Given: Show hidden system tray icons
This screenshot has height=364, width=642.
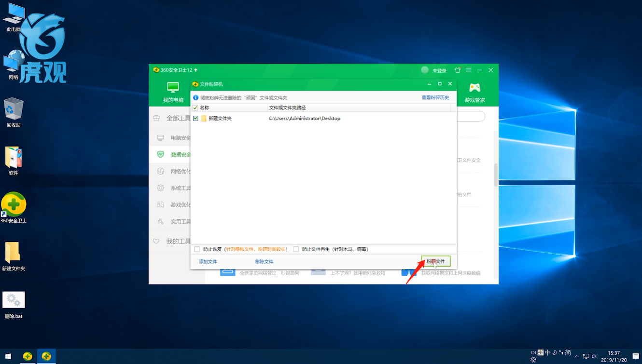Looking at the screenshot, I should (577, 356).
